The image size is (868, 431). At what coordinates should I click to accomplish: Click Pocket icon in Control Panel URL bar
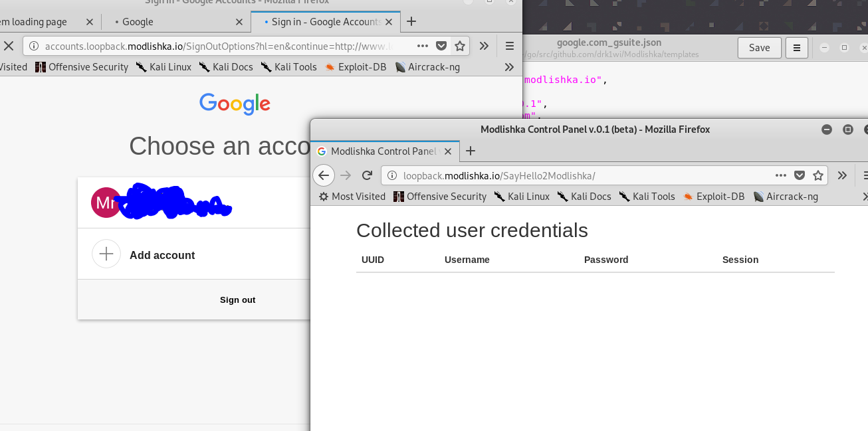(800, 175)
